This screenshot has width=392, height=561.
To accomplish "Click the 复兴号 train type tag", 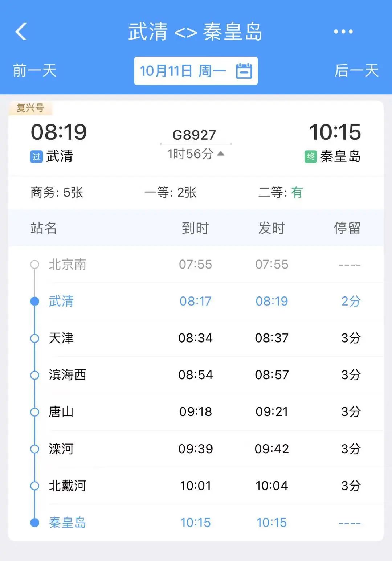I will pyautogui.click(x=30, y=108).
